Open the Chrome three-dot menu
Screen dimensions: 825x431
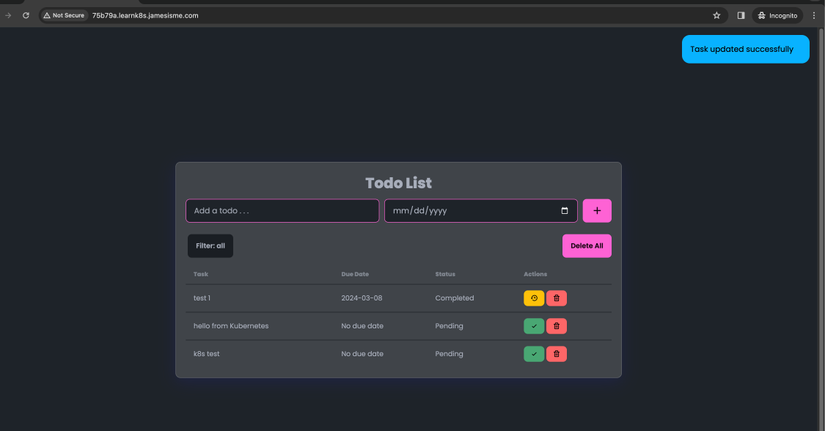(x=814, y=16)
